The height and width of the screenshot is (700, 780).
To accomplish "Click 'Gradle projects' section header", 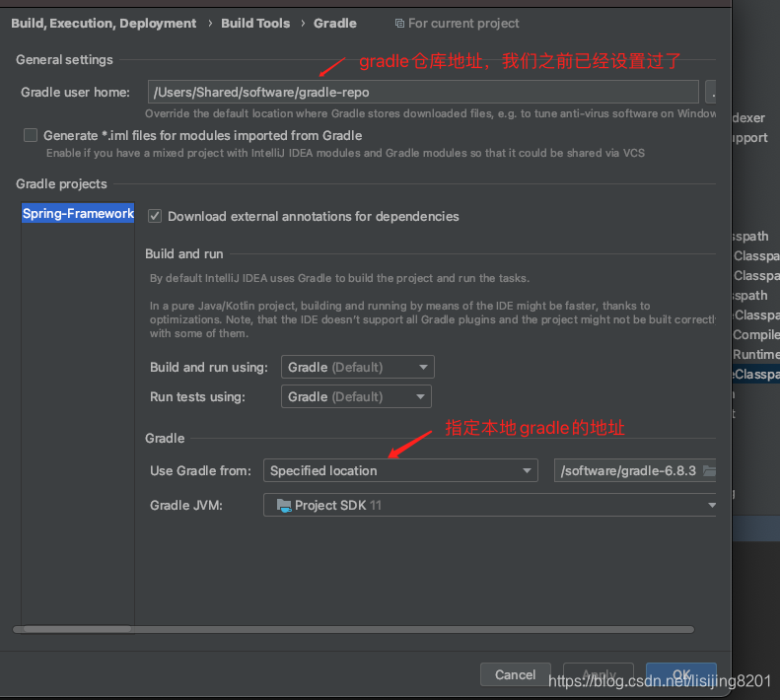I will 61,184.
